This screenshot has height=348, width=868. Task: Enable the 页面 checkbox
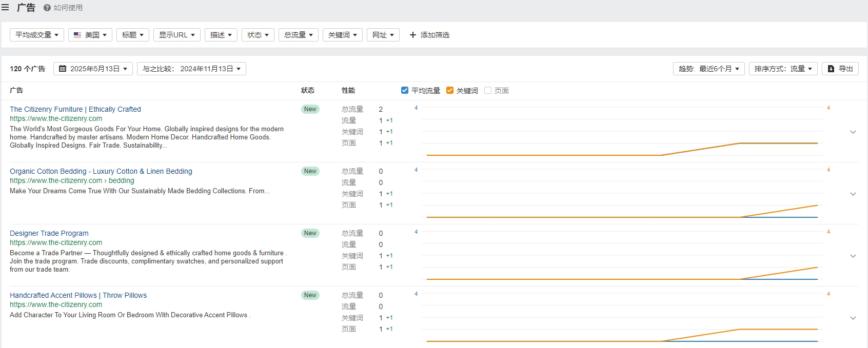pos(488,90)
